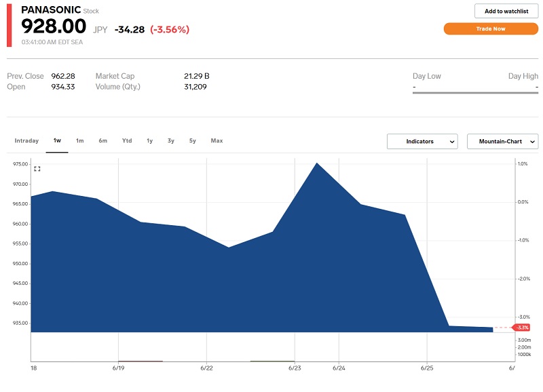Click the 6/19 date axis label
The image size is (543, 392).
click(x=118, y=368)
